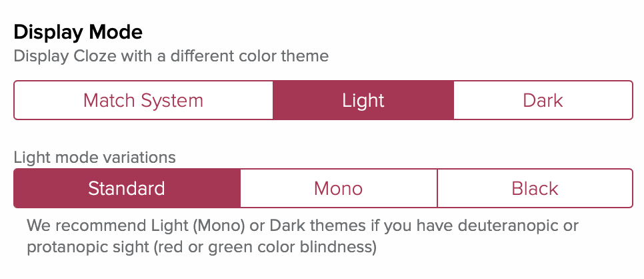This screenshot has width=644, height=279.
Task: Switch display mode to Dark
Action: (543, 100)
